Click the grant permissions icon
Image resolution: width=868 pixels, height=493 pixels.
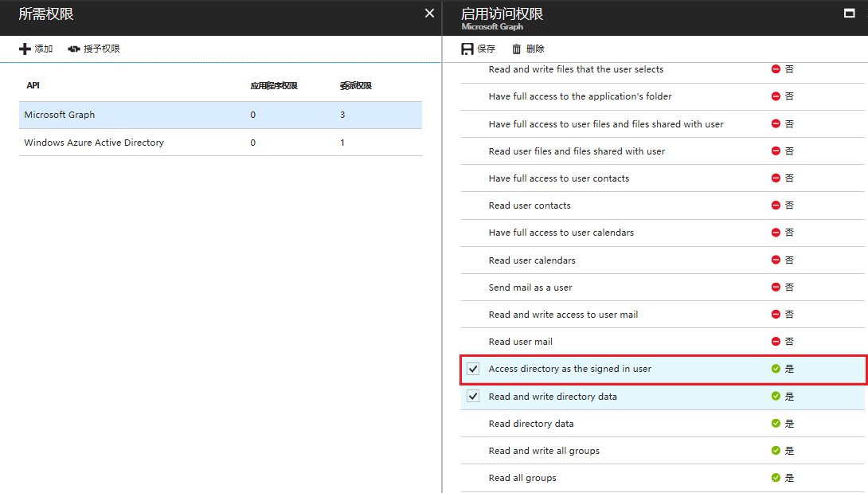pos(74,49)
